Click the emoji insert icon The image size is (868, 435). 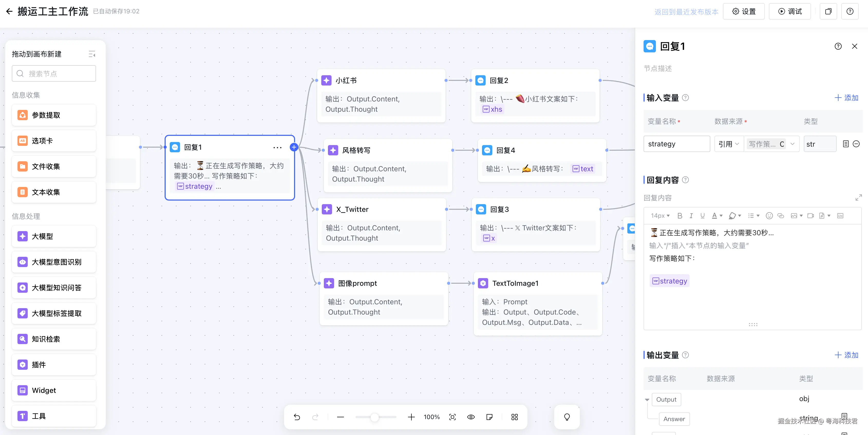[x=769, y=216]
